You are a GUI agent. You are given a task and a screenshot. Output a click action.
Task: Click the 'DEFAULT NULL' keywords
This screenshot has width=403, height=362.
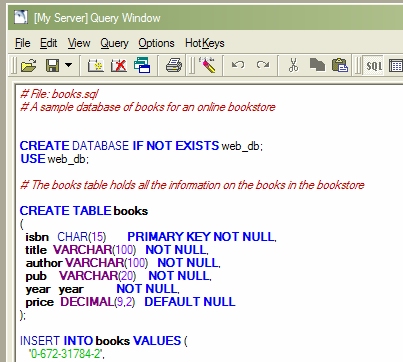click(x=190, y=302)
